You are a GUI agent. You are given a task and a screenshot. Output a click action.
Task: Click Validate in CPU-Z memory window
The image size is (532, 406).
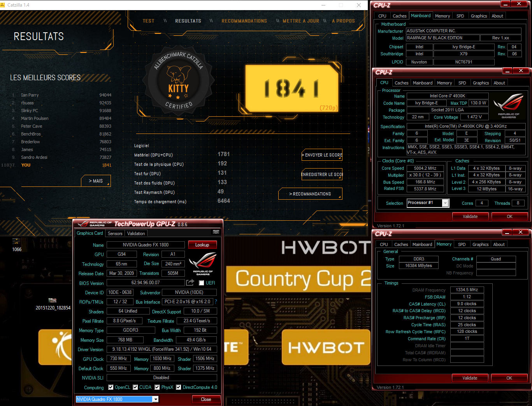tap(470, 378)
